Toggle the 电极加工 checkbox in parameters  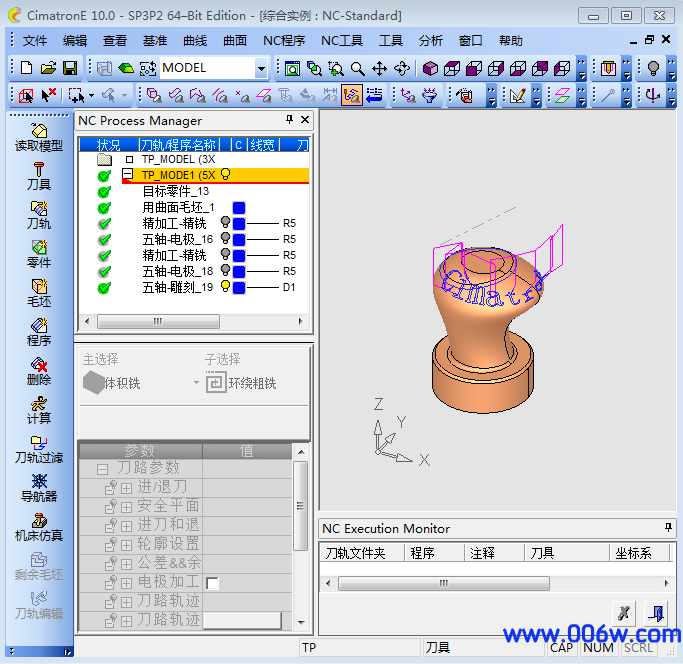click(212, 583)
